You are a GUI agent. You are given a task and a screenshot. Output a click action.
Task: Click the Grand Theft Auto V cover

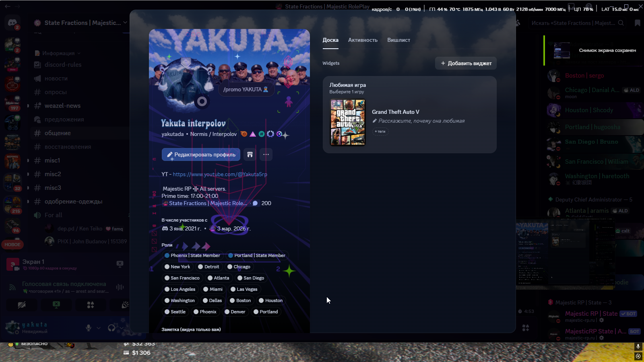click(x=348, y=122)
